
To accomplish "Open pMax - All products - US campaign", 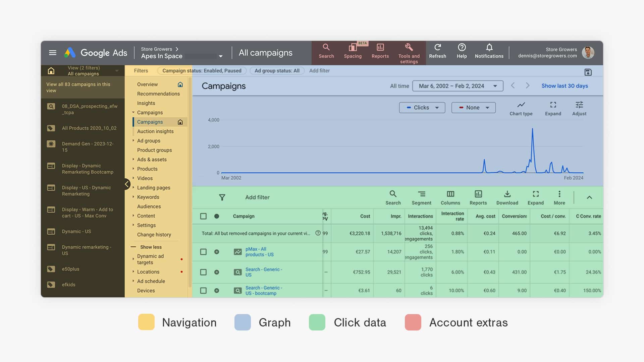I will click(259, 252).
